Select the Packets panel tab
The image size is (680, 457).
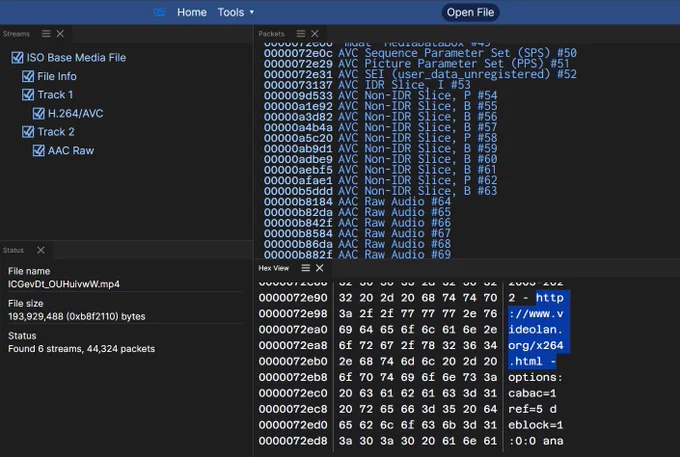pyautogui.click(x=271, y=34)
